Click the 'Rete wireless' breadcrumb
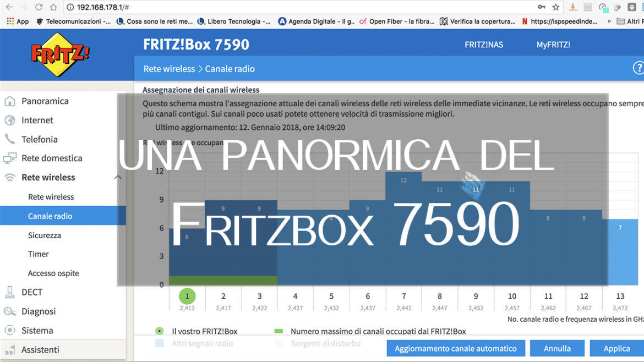The height and width of the screenshot is (362, 644). pos(169,69)
